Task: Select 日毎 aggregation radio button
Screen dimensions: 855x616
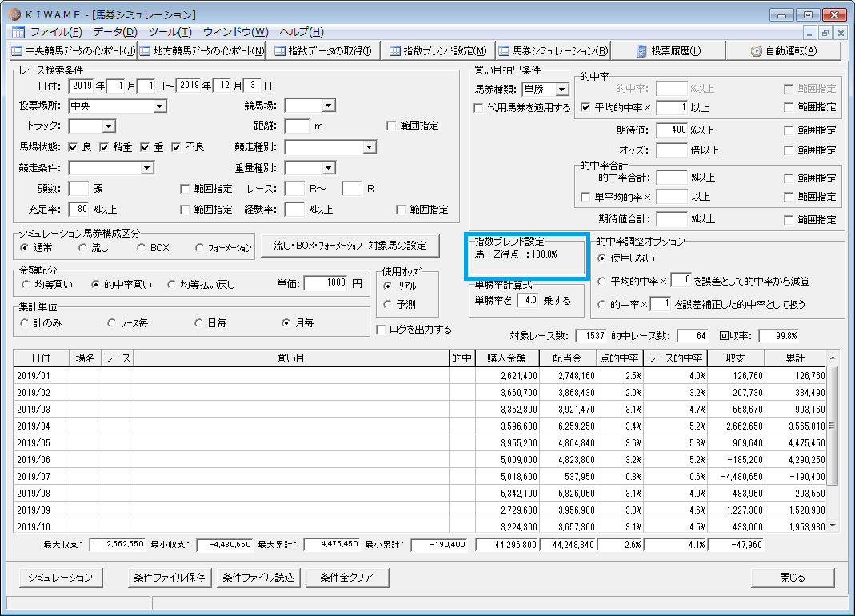Action: 198,323
